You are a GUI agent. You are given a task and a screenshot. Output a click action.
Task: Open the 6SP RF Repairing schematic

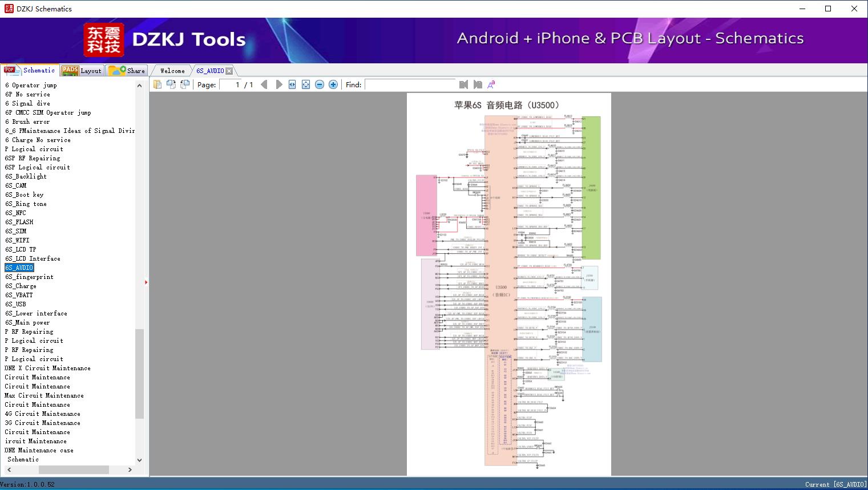pos(33,158)
